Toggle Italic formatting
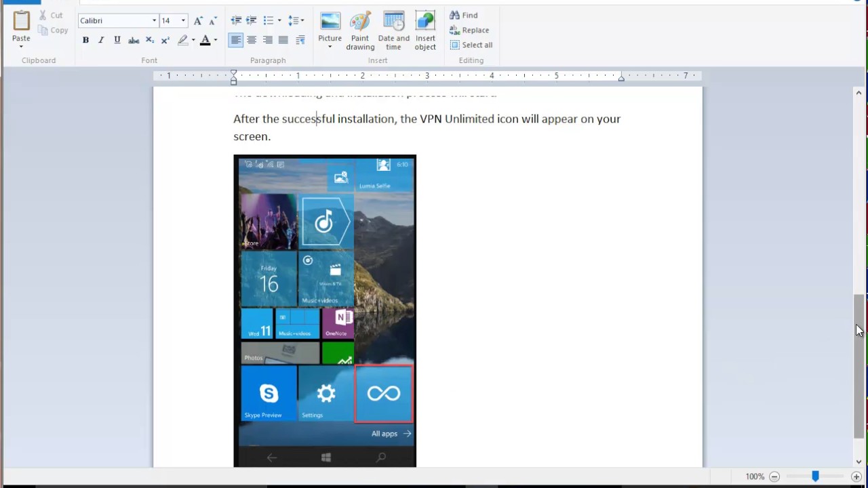This screenshot has height=488, width=868. [101, 40]
